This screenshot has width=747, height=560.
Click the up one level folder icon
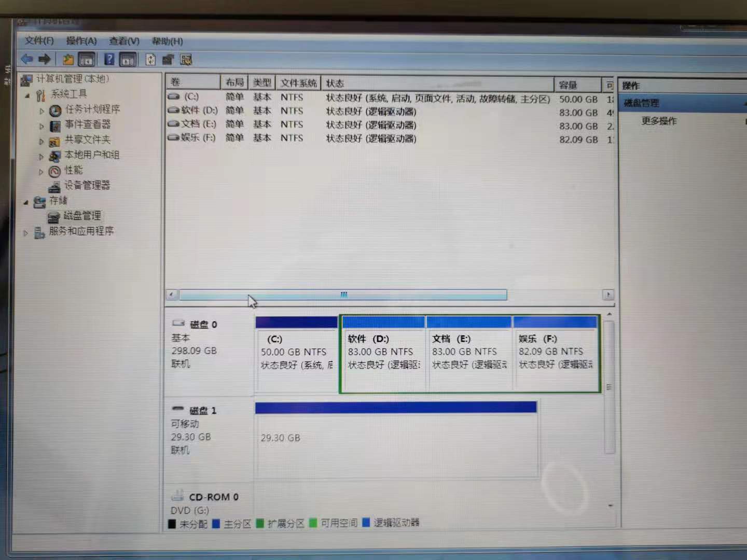tap(68, 60)
